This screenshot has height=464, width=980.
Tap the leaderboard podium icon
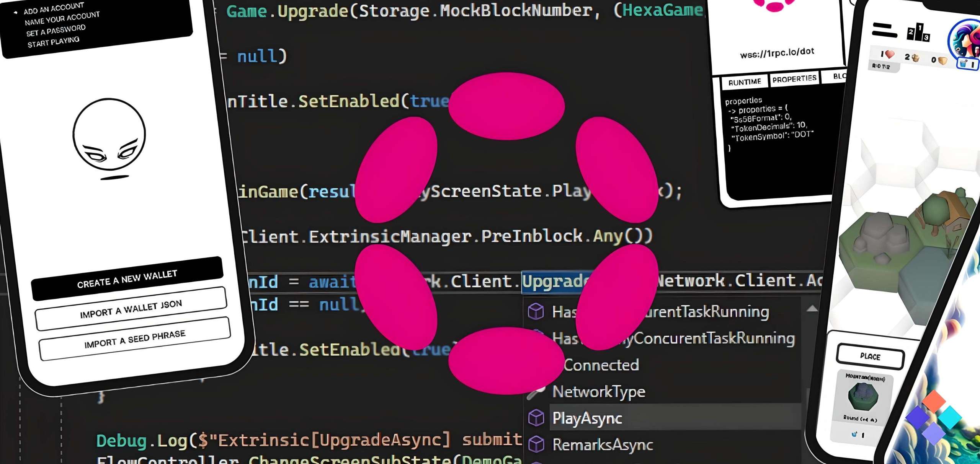(918, 33)
